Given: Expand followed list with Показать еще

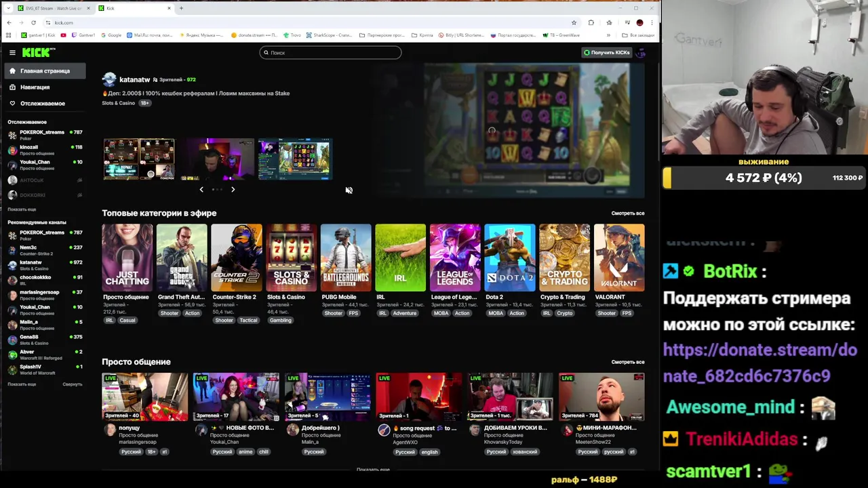Looking at the screenshot, I should [x=22, y=209].
